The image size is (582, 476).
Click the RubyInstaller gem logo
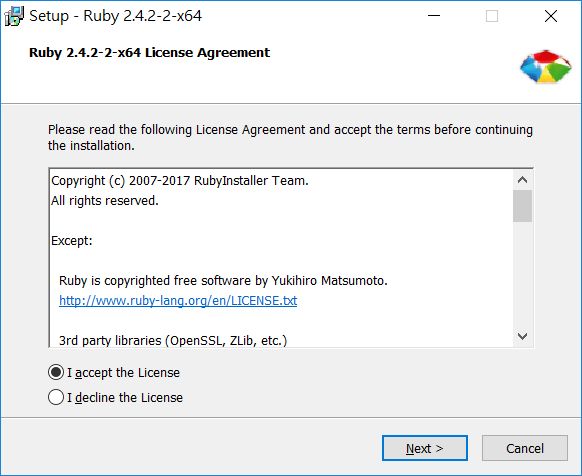(545, 67)
